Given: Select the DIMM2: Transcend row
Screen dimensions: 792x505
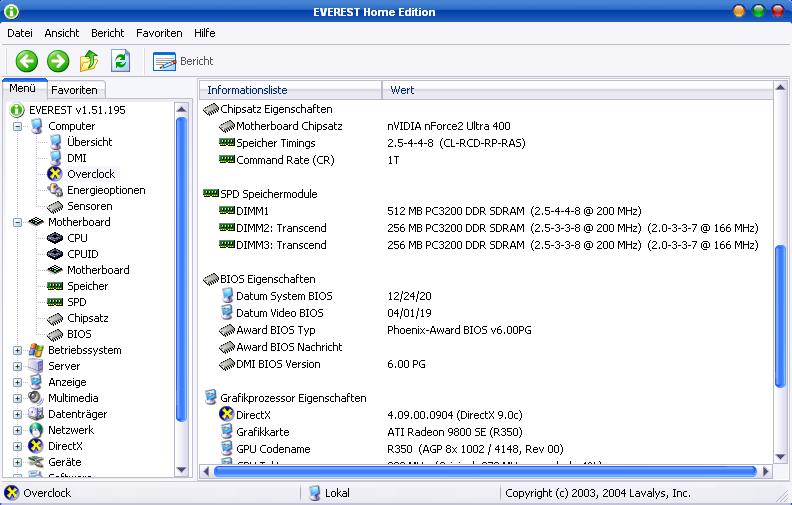Looking at the screenshot, I should 485,228.
